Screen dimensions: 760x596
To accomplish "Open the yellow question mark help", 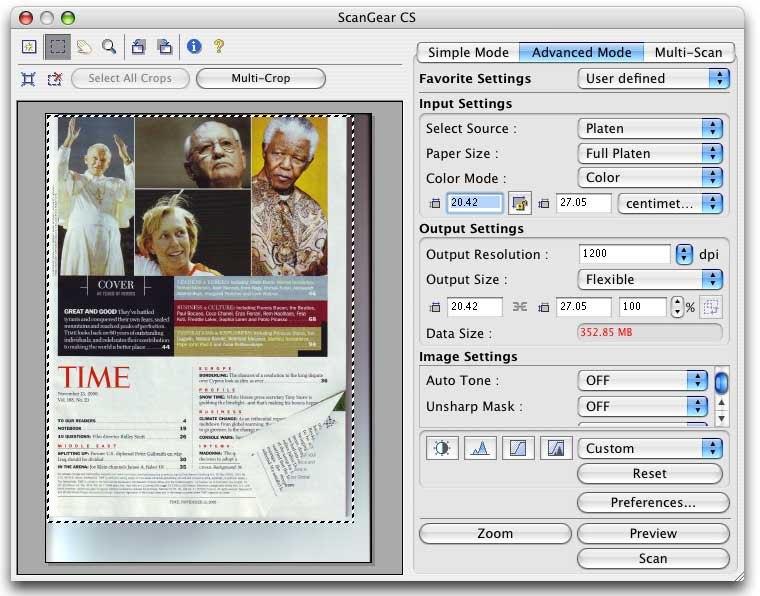I will 219,47.
